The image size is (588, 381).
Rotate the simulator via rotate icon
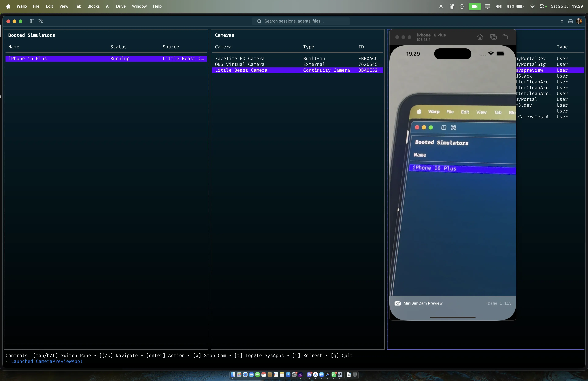[505, 37]
